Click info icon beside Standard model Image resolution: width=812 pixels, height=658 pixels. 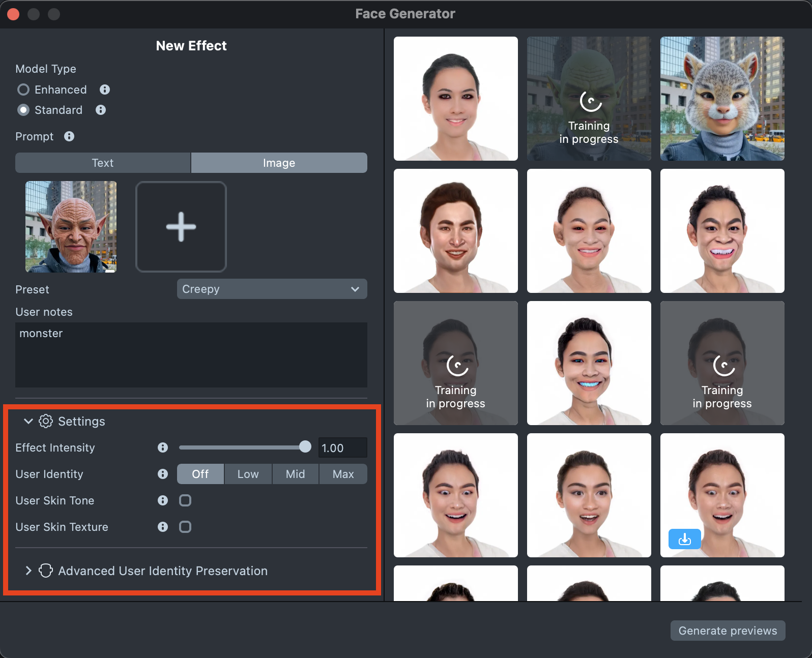pos(101,110)
